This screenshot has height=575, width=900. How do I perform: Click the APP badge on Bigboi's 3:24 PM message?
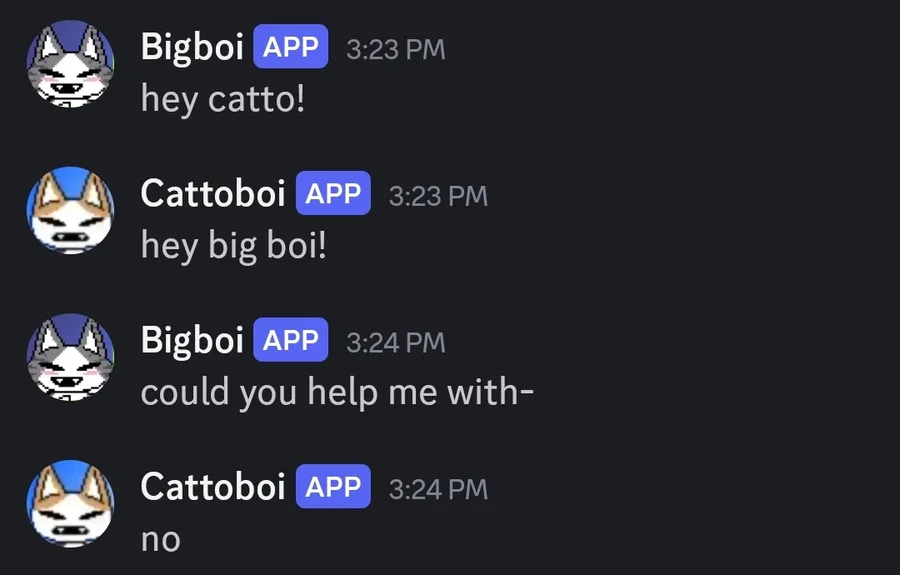pyautogui.click(x=290, y=340)
